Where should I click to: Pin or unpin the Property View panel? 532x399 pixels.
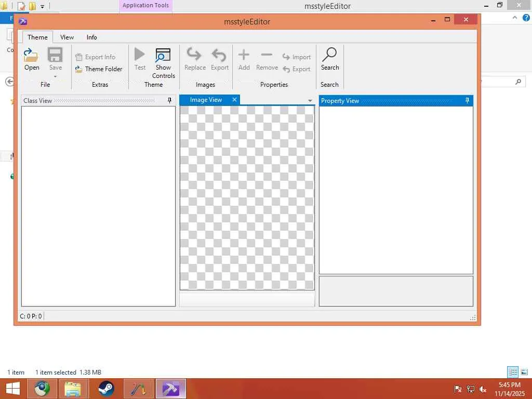coord(467,100)
